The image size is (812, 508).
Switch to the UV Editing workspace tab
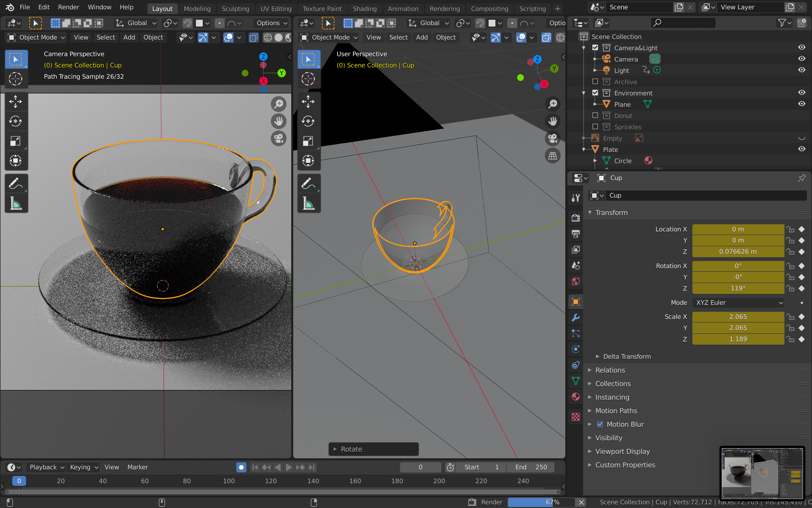(276, 9)
